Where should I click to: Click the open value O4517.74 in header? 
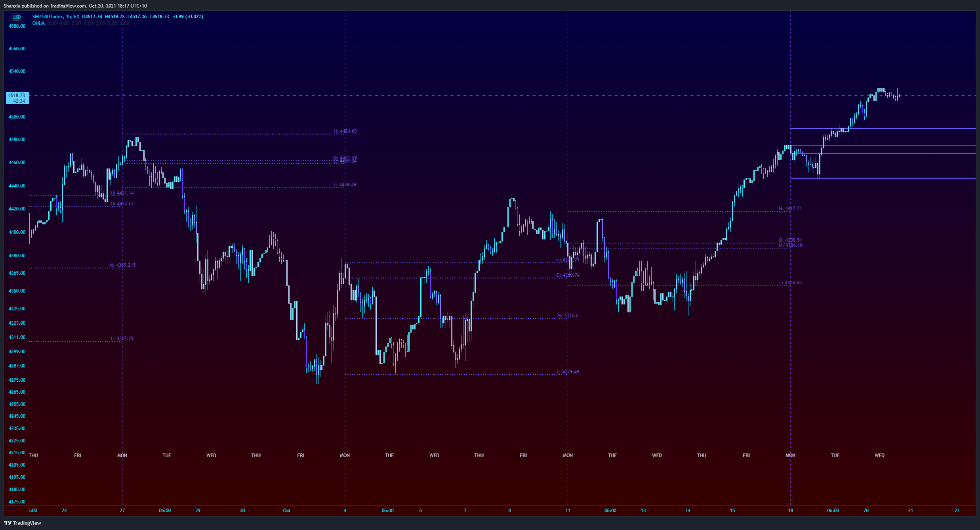click(x=92, y=17)
